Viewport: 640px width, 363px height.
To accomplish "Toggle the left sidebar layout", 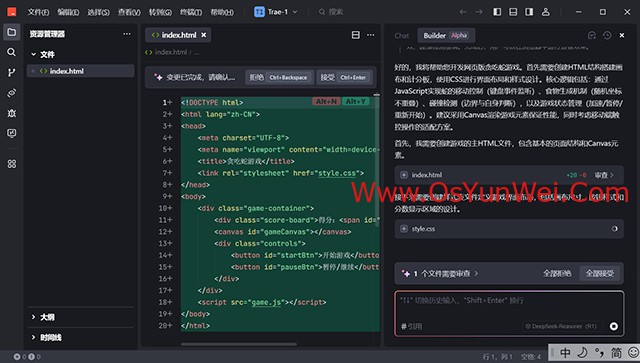I will pos(497,12).
